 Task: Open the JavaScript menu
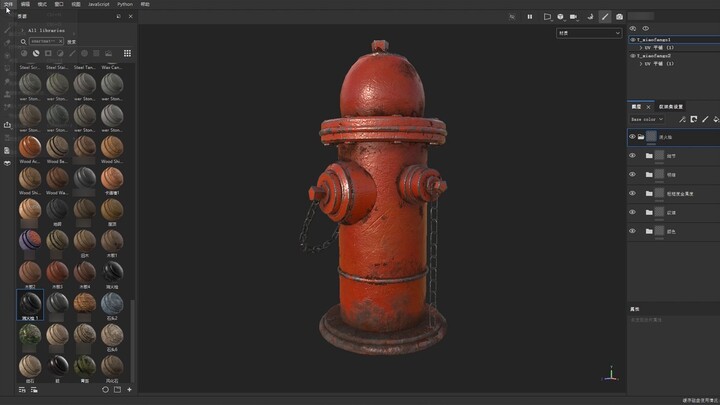(x=98, y=4)
